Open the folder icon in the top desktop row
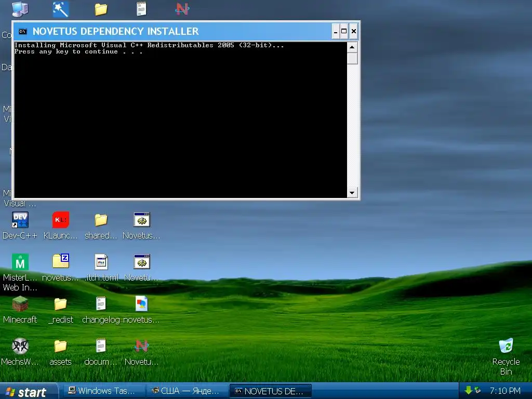Image resolution: width=532 pixels, height=399 pixels. (x=101, y=9)
